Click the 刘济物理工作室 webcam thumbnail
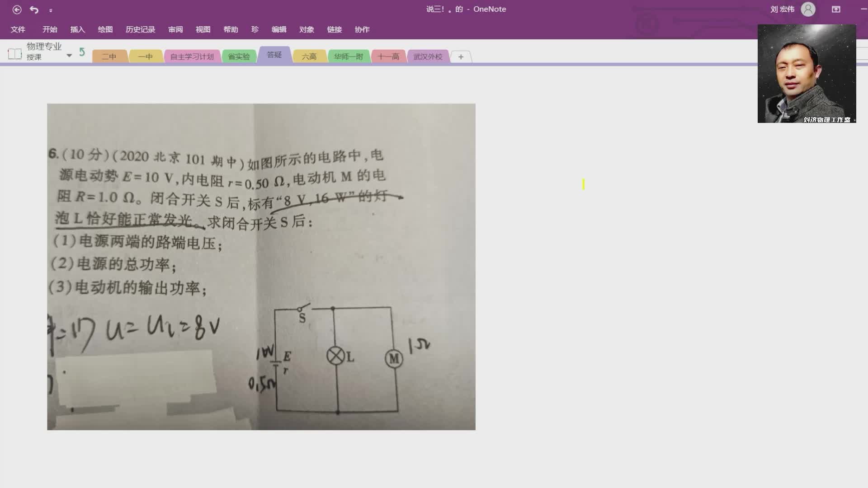 807,74
